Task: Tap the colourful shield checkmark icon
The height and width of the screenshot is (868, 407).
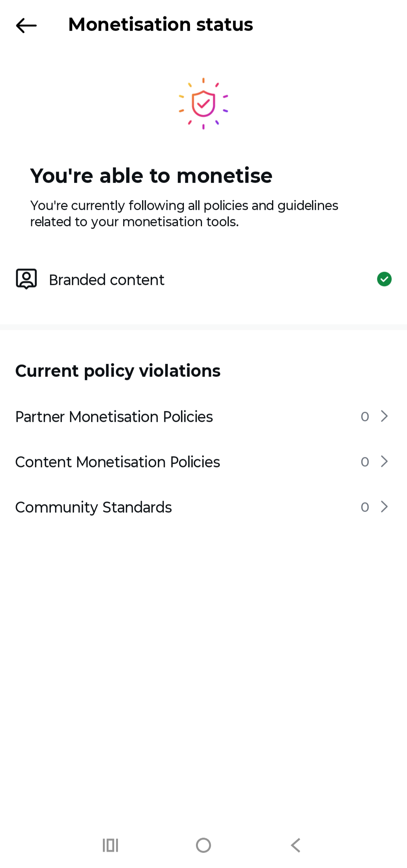Action: [203, 103]
